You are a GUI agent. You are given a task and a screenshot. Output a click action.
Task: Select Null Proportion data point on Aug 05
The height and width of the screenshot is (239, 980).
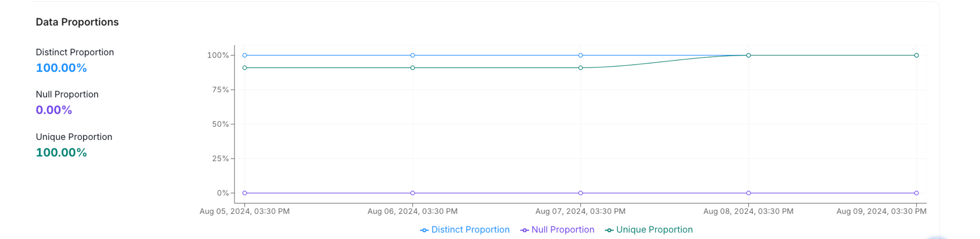coord(245,193)
